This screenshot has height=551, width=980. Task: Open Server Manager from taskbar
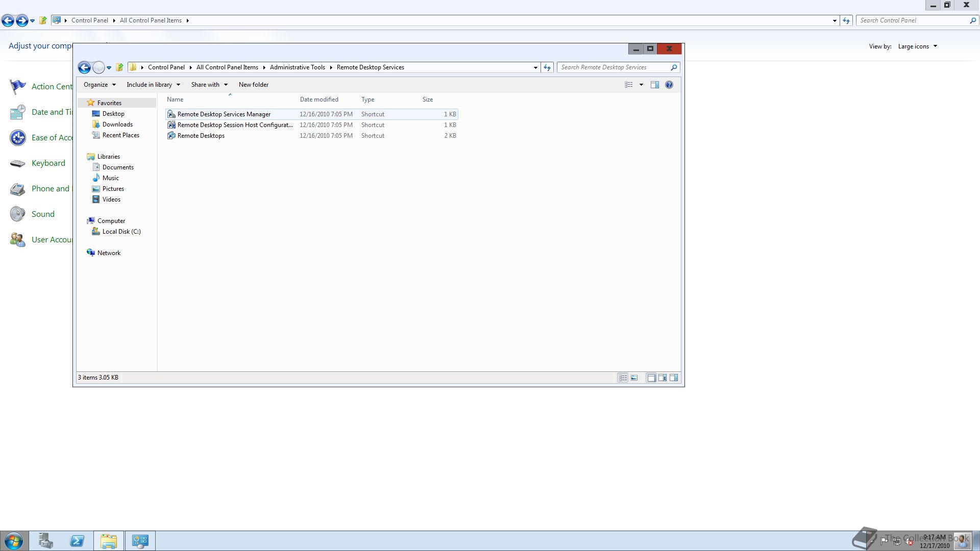click(x=45, y=541)
